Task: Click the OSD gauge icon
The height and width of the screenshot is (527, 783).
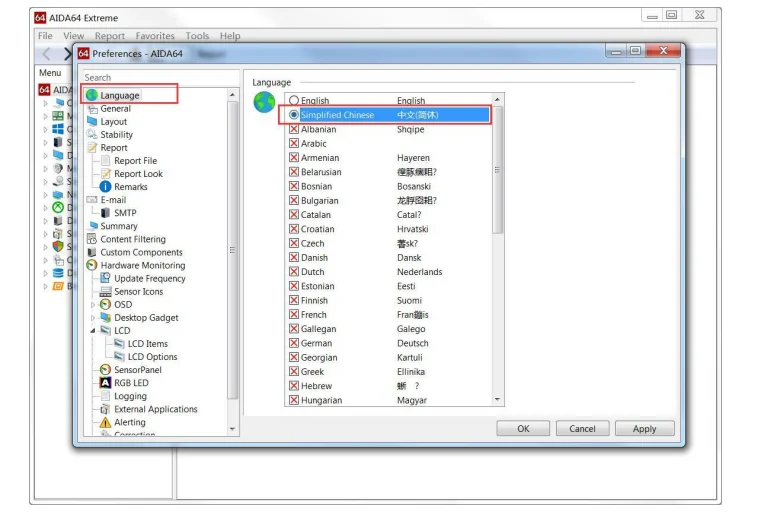Action: tap(105, 304)
